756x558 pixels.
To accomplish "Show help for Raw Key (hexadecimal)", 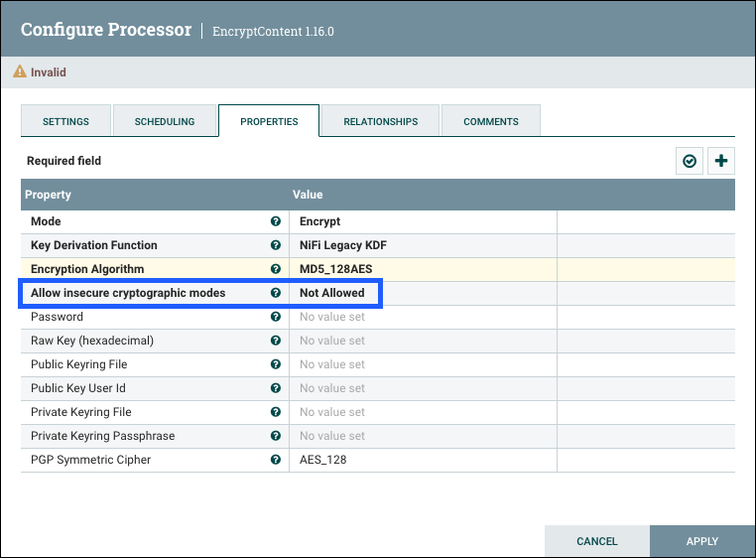I will 276,341.
